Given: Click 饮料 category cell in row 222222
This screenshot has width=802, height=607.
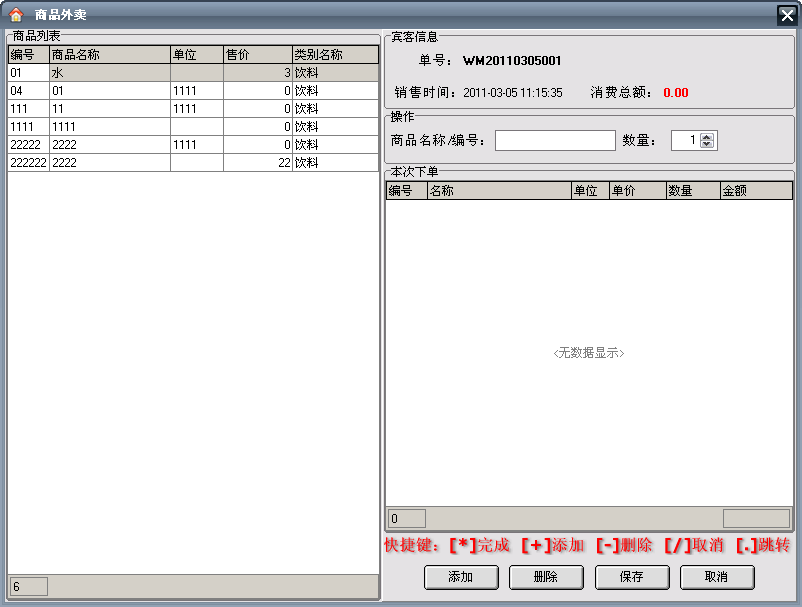Looking at the screenshot, I should coord(336,163).
